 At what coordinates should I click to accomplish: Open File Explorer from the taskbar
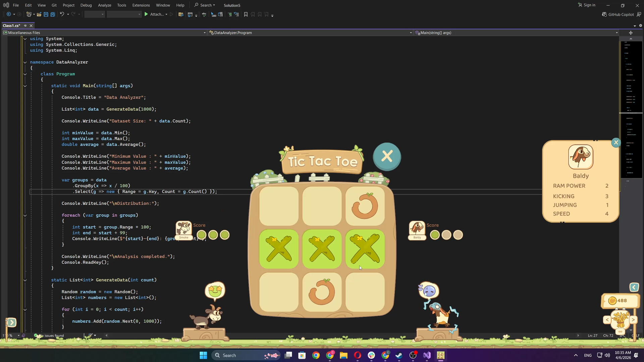tap(343, 355)
